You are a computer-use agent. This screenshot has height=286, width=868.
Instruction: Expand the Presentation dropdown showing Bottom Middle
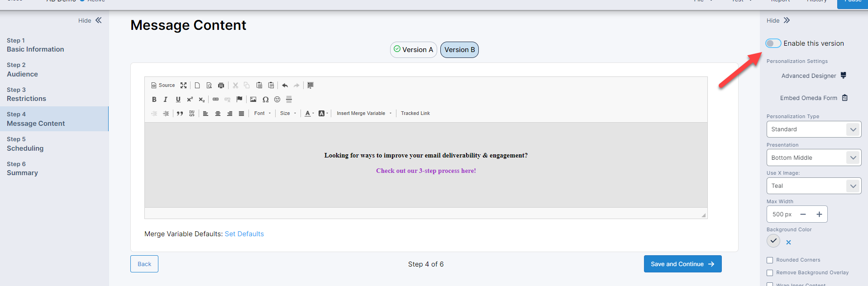(x=813, y=158)
